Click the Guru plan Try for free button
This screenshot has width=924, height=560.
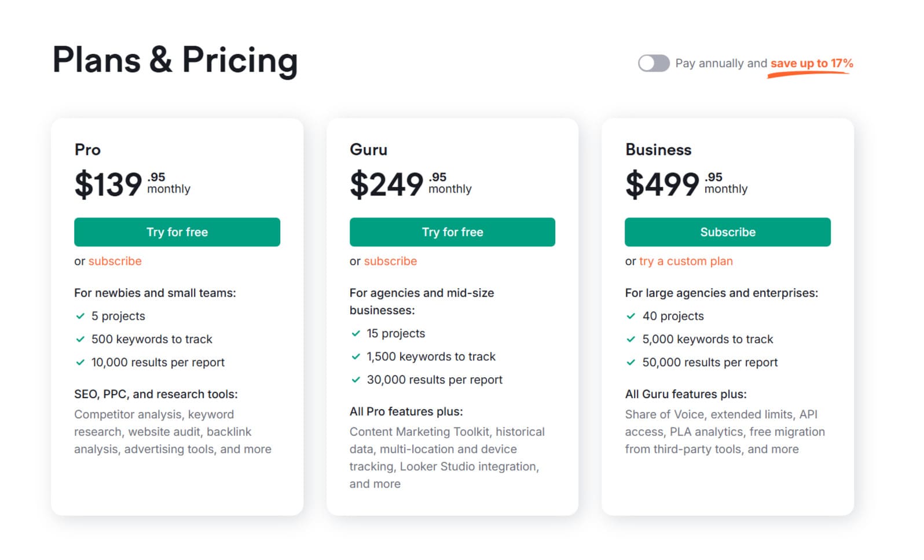coord(452,232)
